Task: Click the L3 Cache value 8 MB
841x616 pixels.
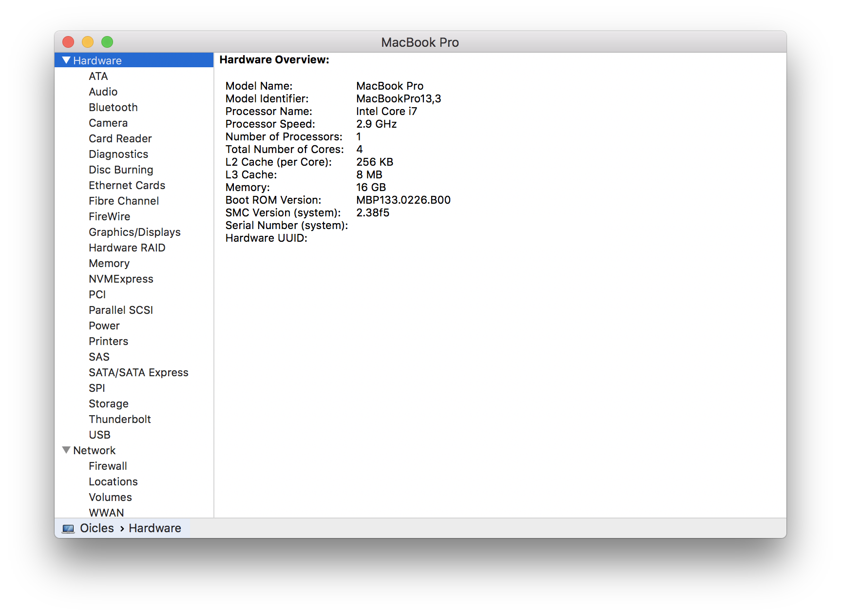Action: coord(369,174)
